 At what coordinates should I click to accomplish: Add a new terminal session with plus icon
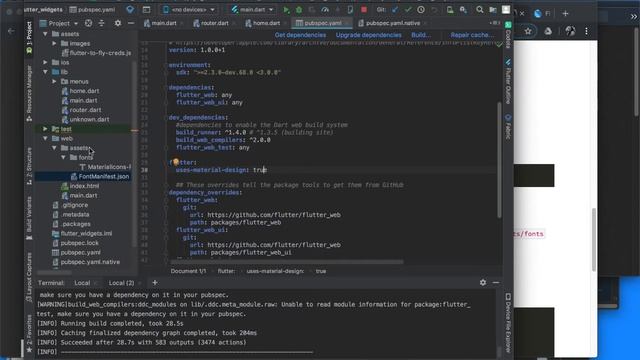pos(155,282)
